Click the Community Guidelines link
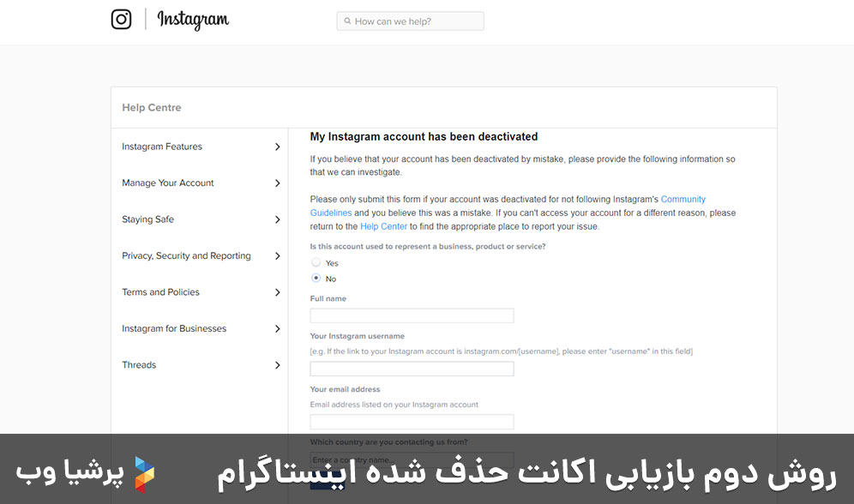854x504 pixels. (x=683, y=199)
